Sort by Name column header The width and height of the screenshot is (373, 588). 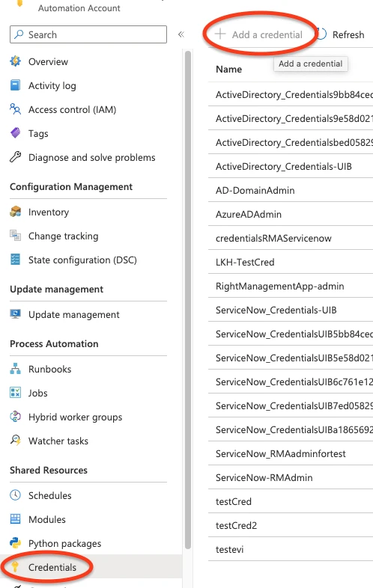228,70
